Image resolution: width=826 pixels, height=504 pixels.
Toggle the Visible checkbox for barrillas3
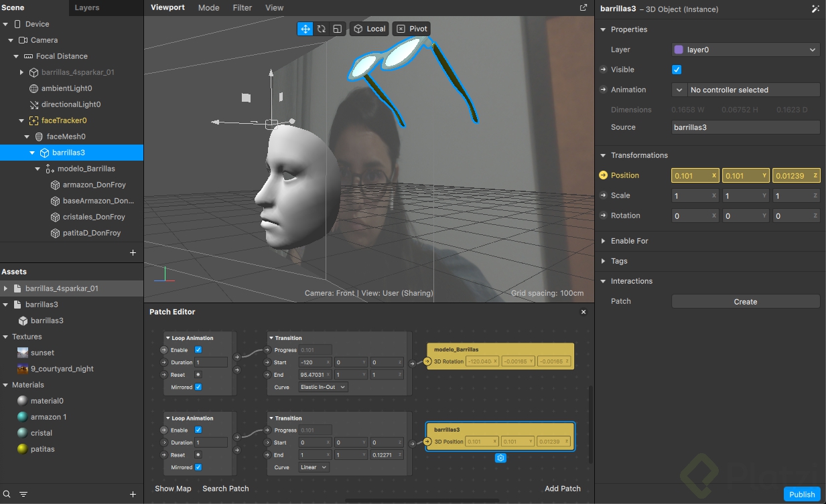[677, 70]
